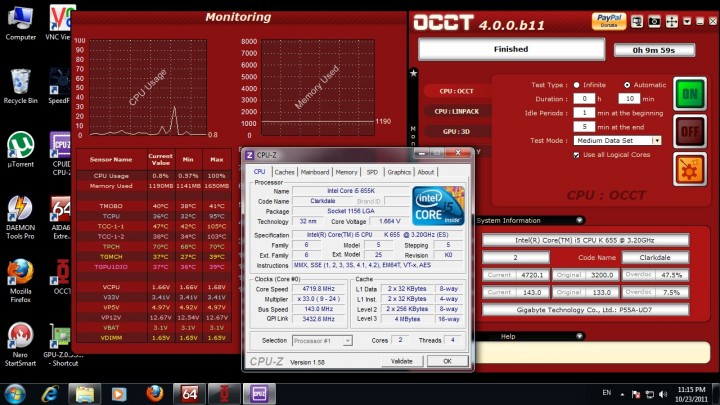Click the Gigabyte P55A-UD7 motherboard field

(585, 310)
